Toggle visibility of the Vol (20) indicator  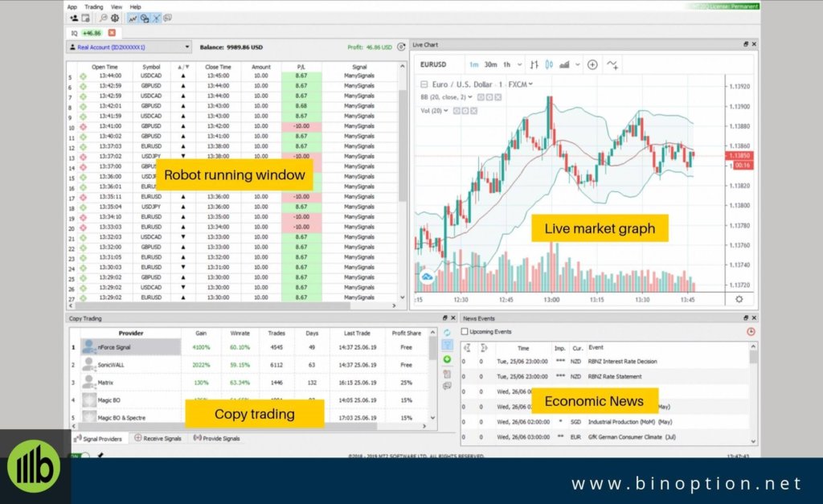[x=455, y=110]
